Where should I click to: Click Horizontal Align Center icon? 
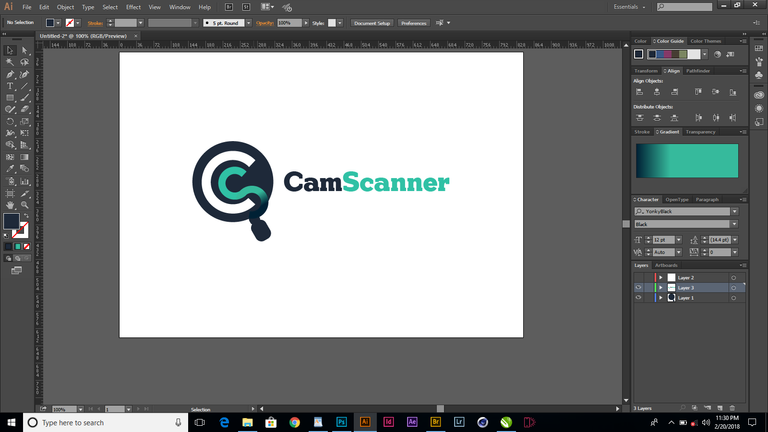(x=657, y=92)
